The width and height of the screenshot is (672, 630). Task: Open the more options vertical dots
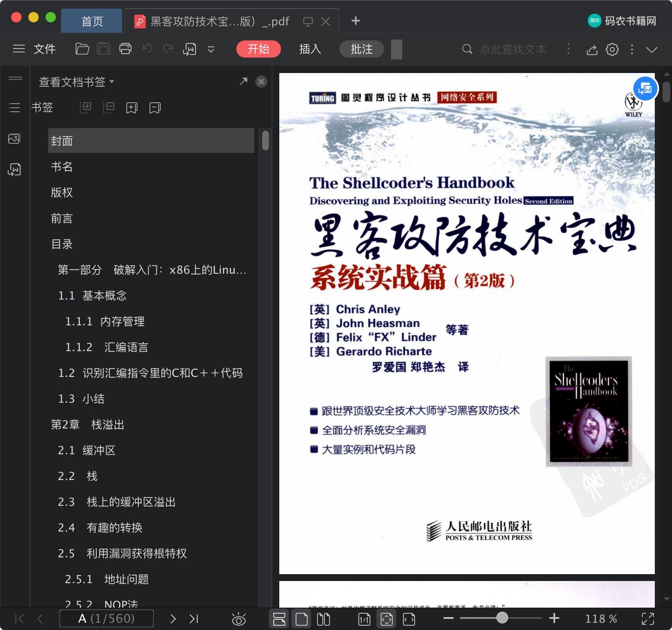tap(632, 49)
